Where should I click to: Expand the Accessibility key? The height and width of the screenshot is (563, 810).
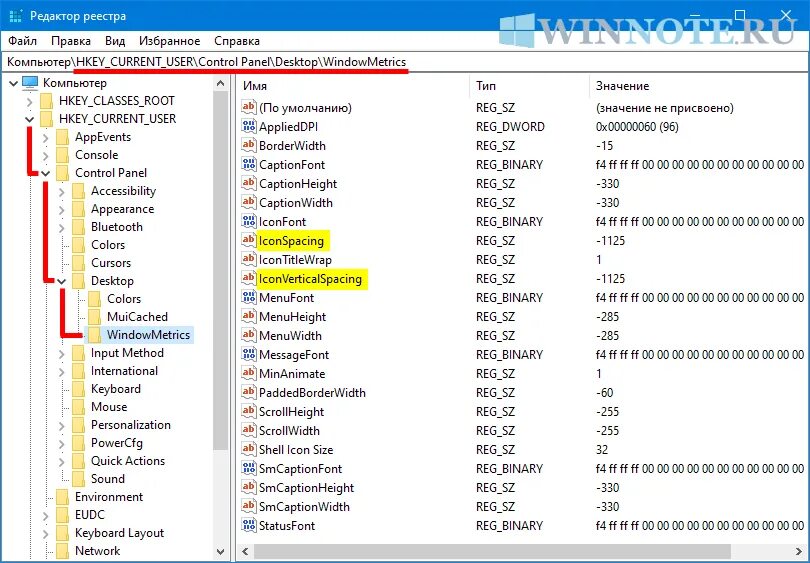tap(61, 192)
